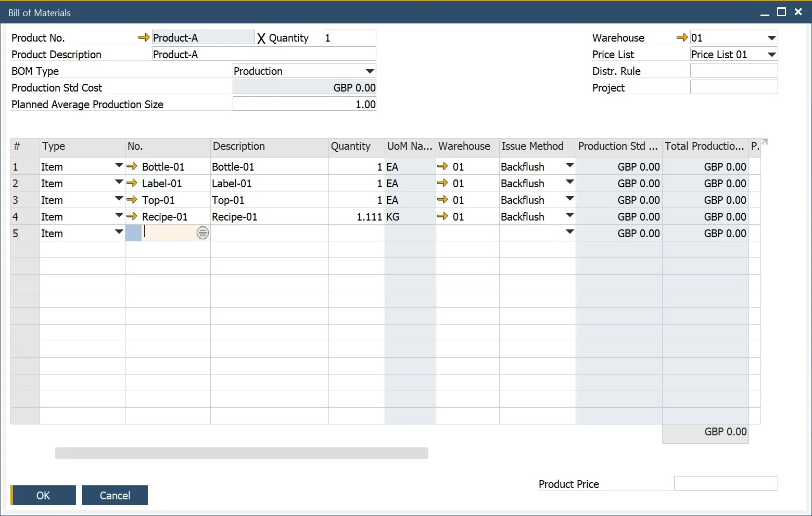
Task: Expand the Type dropdown in row 4
Action: coord(119,216)
